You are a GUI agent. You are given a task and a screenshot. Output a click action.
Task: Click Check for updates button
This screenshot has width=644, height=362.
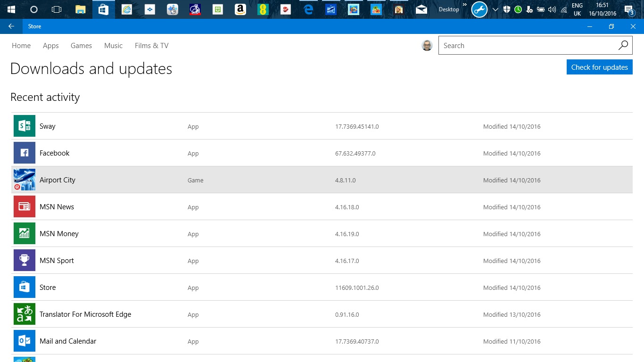pos(599,67)
